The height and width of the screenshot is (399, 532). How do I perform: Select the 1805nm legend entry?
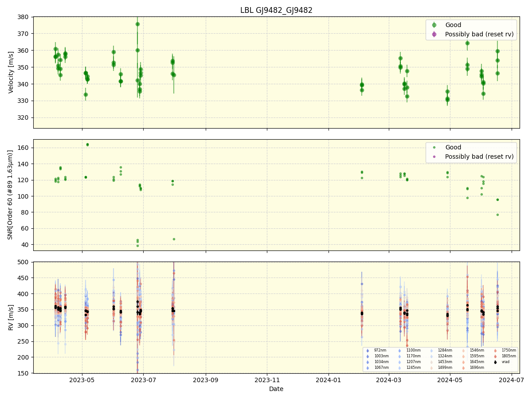505,356
